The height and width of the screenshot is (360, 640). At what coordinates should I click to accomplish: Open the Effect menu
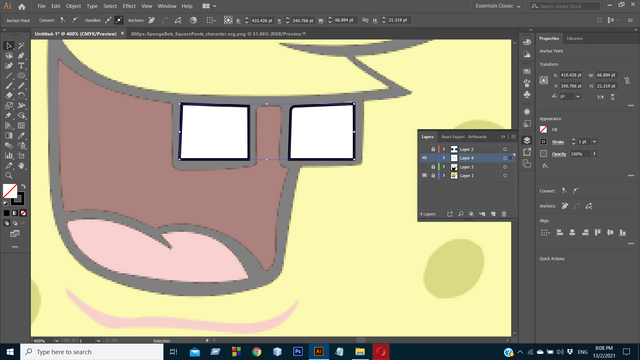129,6
